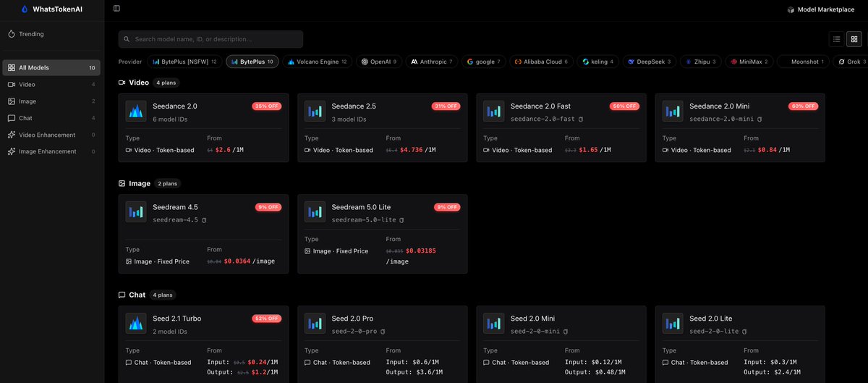This screenshot has width=868, height=383.
Task: Focus the model search input field
Action: 210,39
